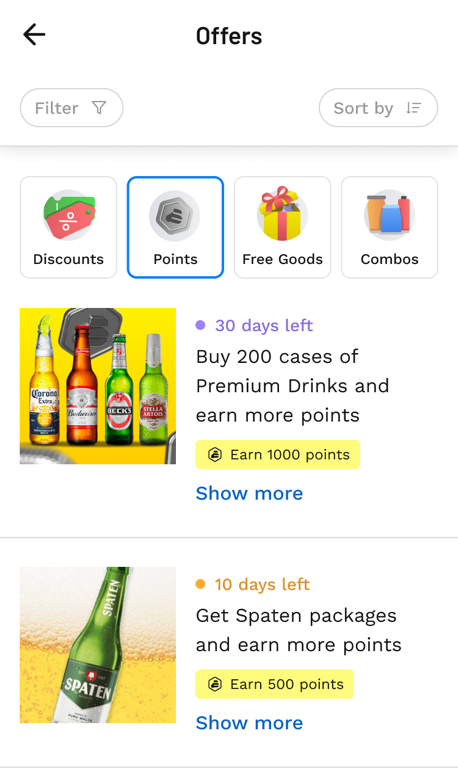Select the Discounts percent tag icon
Image resolution: width=458 pixels, height=782 pixels.
tap(68, 217)
